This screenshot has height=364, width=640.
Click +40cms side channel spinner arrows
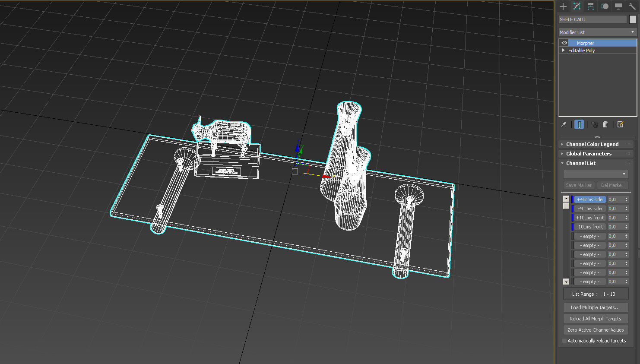click(626, 199)
